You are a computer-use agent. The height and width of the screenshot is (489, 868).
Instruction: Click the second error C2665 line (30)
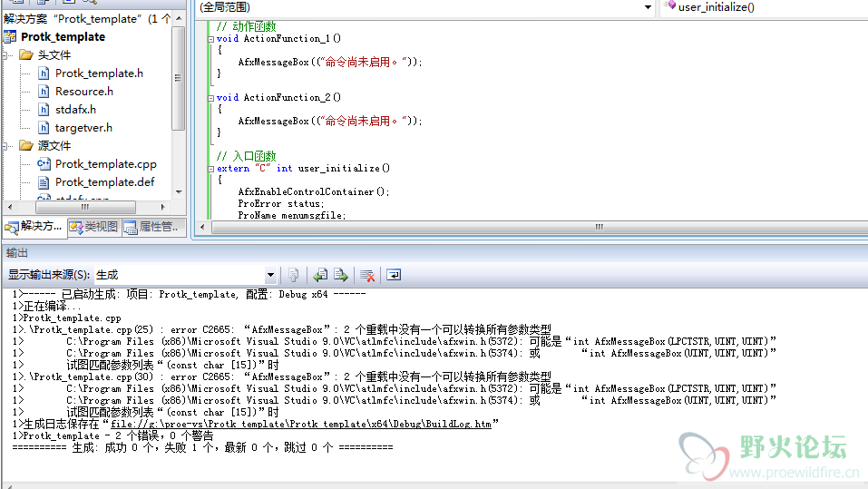[x=282, y=377]
